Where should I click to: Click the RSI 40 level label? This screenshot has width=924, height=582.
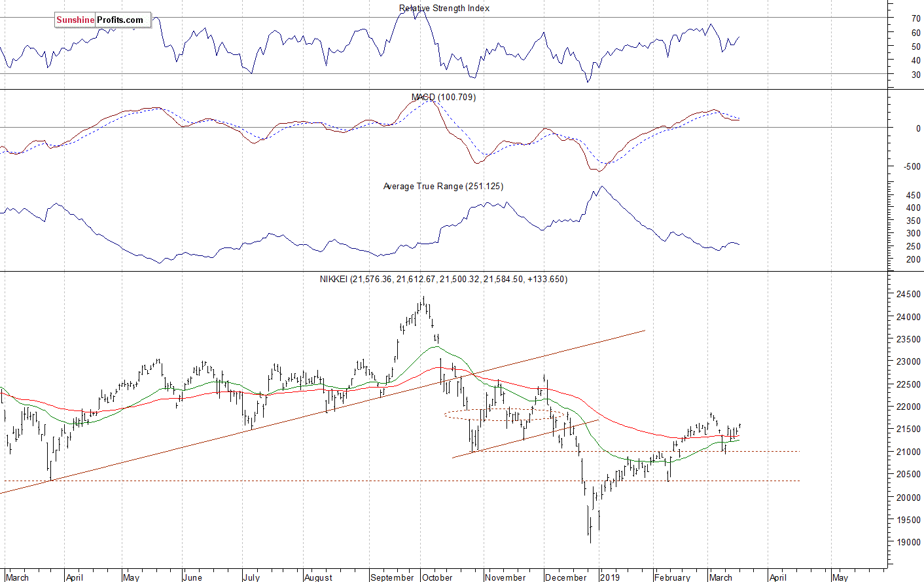[916, 61]
